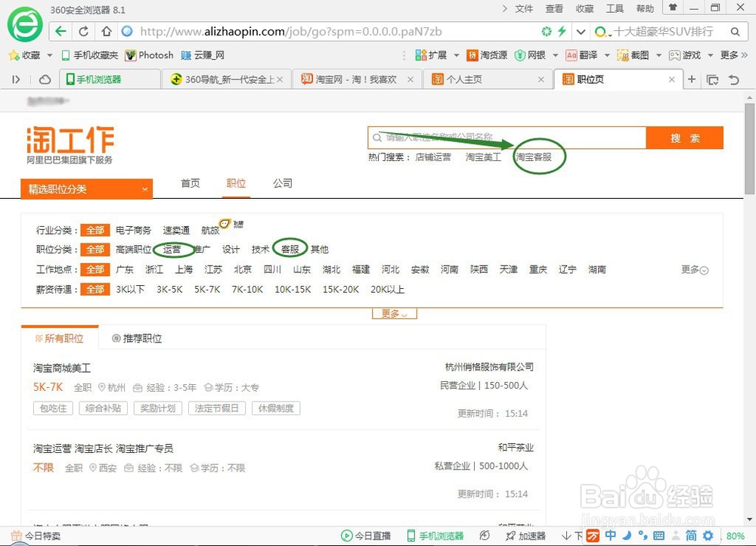Click the 360 browser logo
This screenshot has width=756, height=546.
(25, 24)
